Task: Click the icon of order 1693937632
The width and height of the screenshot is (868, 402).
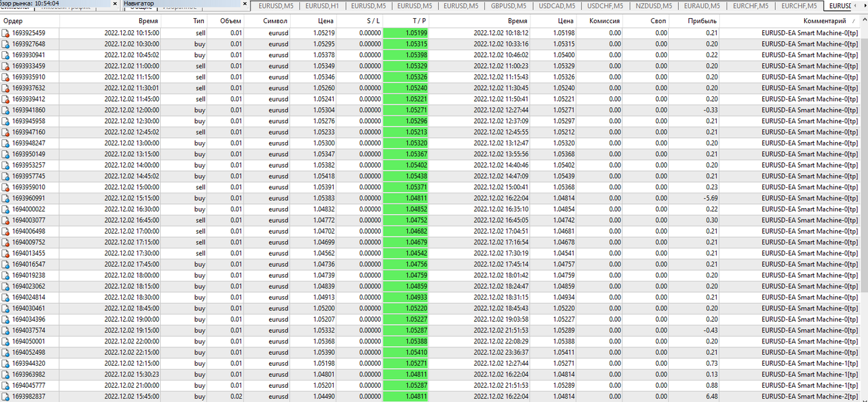Action: click(x=6, y=88)
